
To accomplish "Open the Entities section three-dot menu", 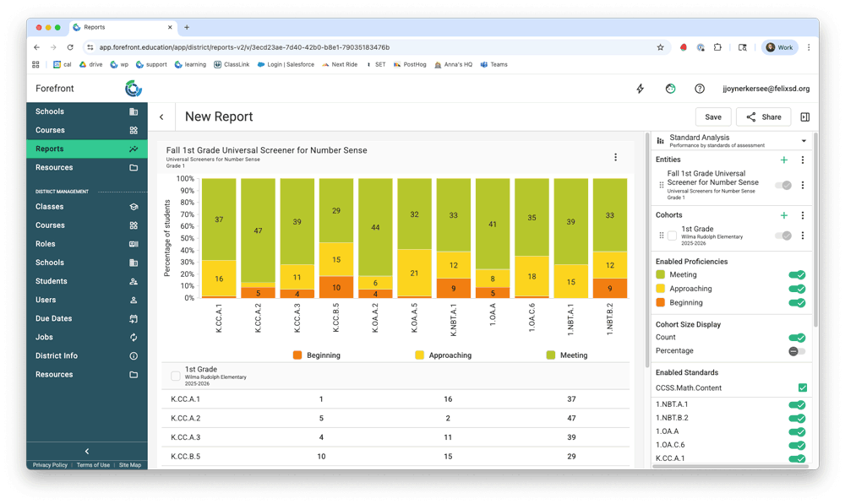I will 803,160.
